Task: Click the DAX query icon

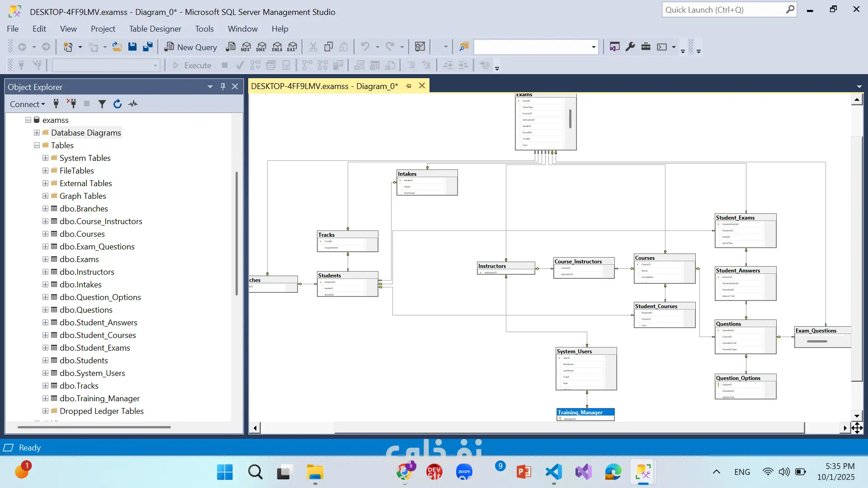Action: pos(292,47)
